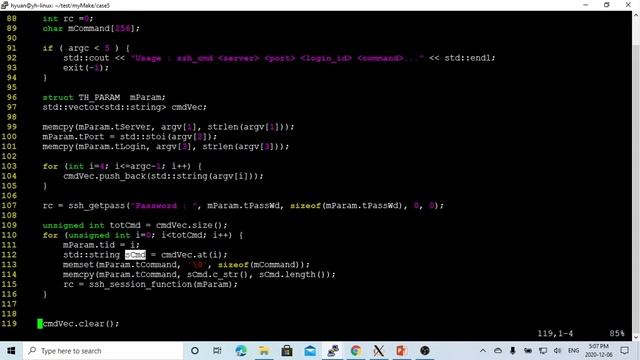
Task: Click 'ssh_getpass' call on line 107
Action: 97,205
